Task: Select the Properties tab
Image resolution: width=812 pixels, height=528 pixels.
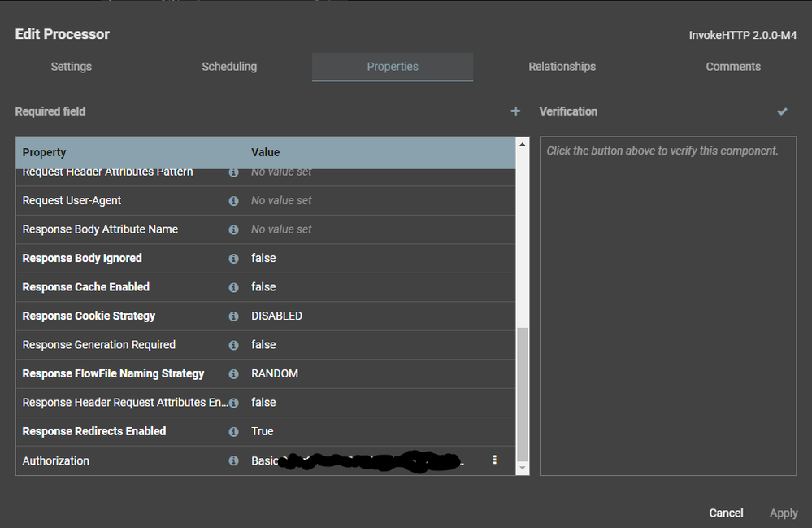Action: (x=393, y=67)
